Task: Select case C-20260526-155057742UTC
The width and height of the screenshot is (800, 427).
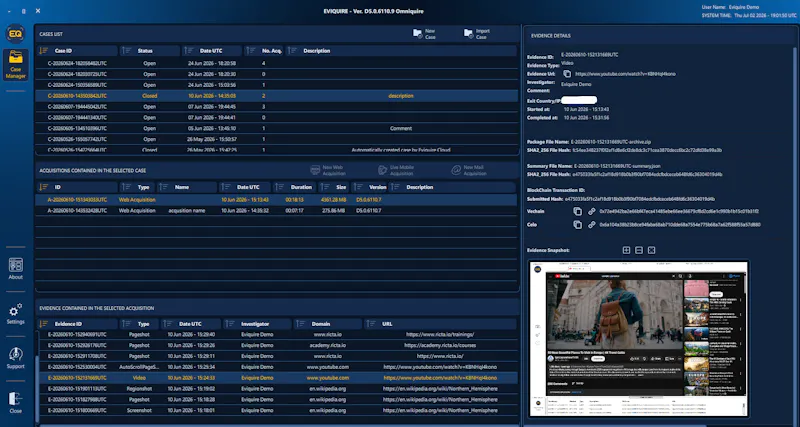Action: click(277, 139)
